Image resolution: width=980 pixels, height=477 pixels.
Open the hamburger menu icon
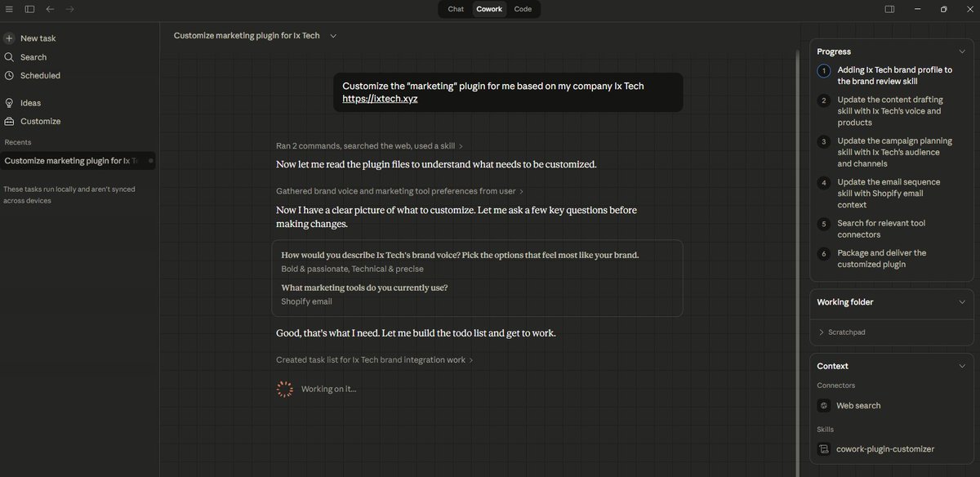coord(9,9)
